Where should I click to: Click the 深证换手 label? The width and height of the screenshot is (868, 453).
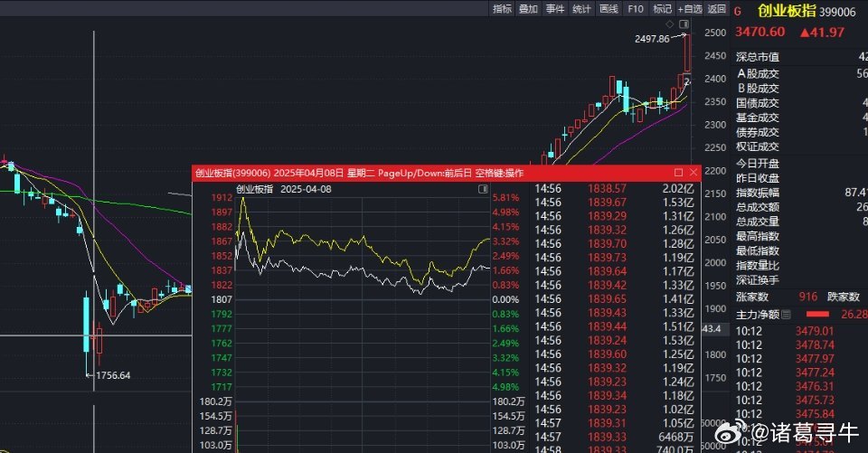point(758,280)
